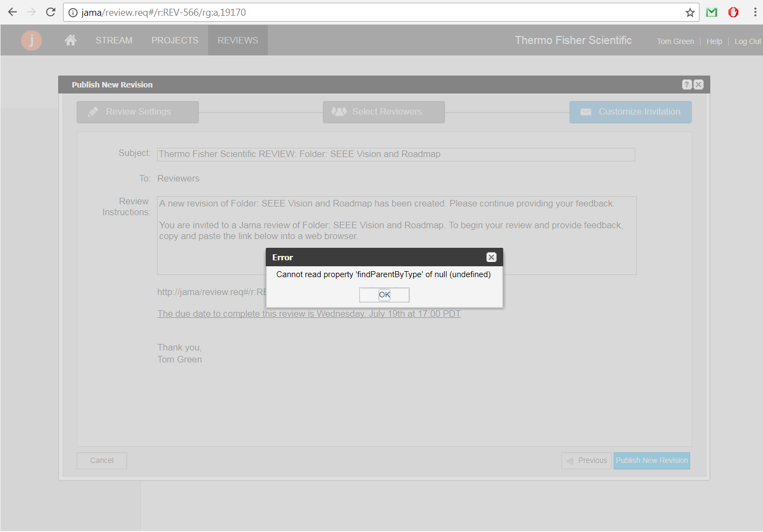Image resolution: width=763 pixels, height=532 pixels.
Task: Click the Subject input field
Action: (x=396, y=154)
